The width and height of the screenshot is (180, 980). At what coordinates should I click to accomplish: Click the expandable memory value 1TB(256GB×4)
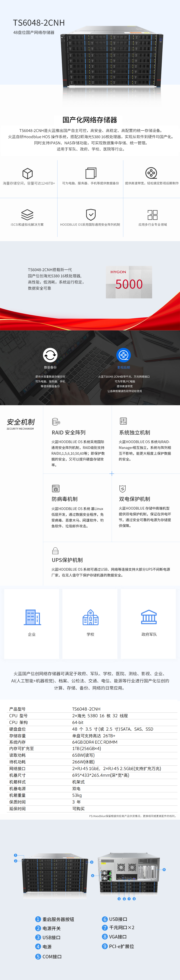87,748
